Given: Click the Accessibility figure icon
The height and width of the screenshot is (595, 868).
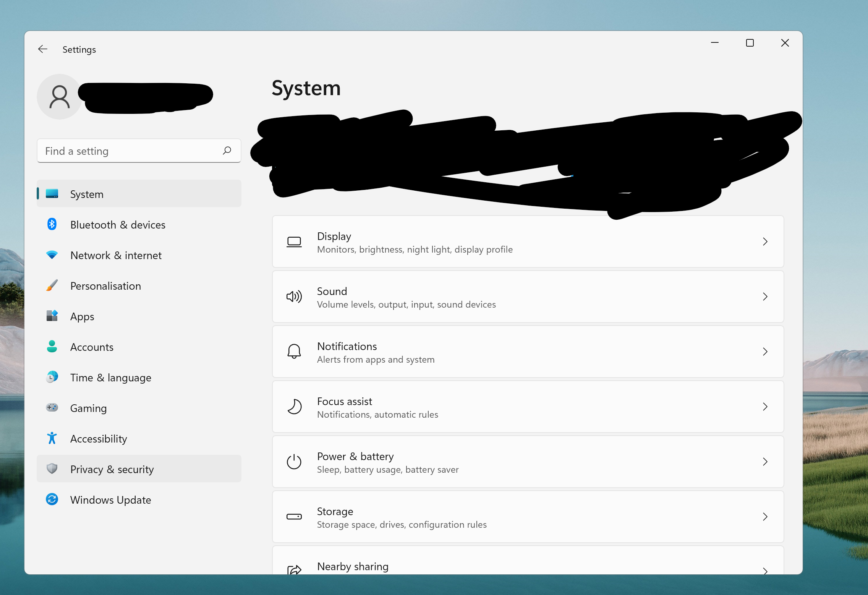Looking at the screenshot, I should pyautogui.click(x=52, y=438).
